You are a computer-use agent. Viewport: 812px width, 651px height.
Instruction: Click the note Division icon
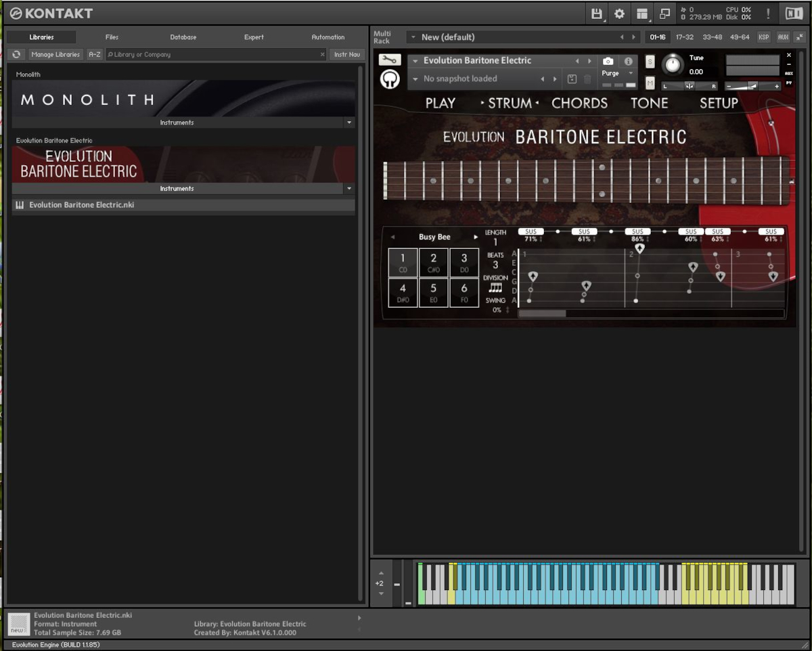pyautogui.click(x=495, y=288)
